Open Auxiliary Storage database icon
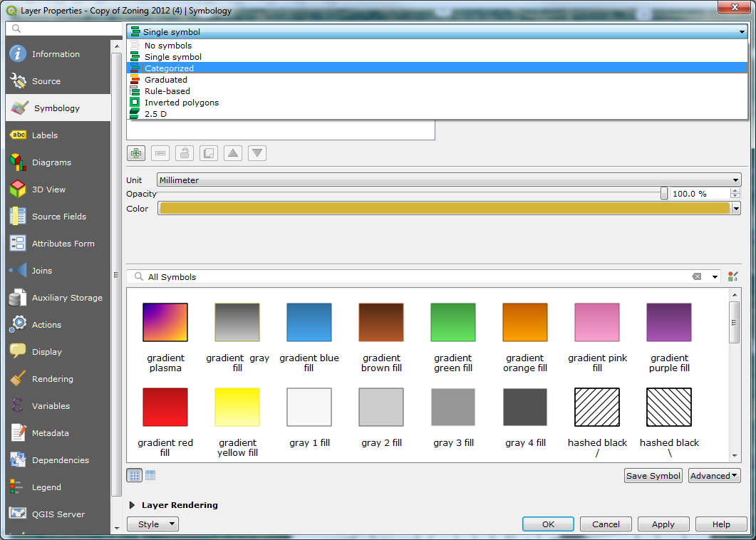756x540 pixels. (x=18, y=298)
